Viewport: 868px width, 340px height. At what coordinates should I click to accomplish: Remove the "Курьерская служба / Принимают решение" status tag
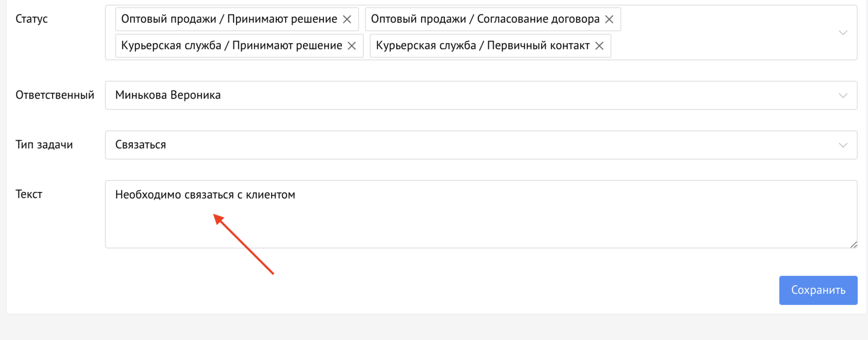coord(352,45)
